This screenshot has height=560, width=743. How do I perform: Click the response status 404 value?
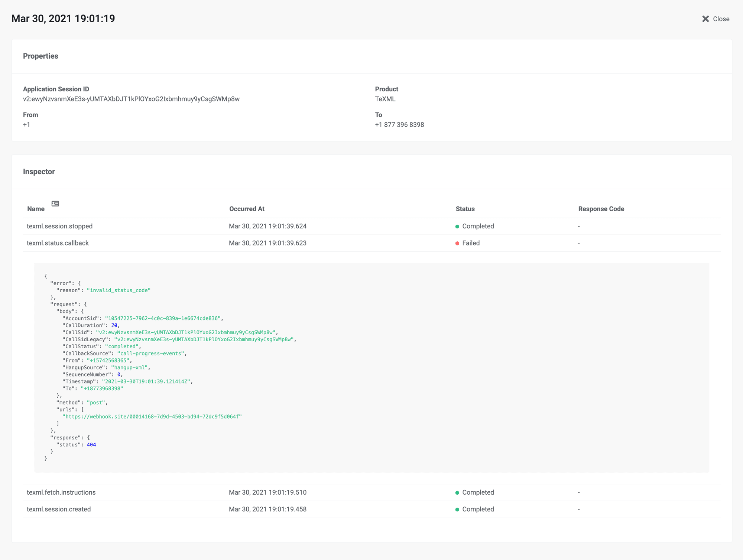[x=91, y=445]
